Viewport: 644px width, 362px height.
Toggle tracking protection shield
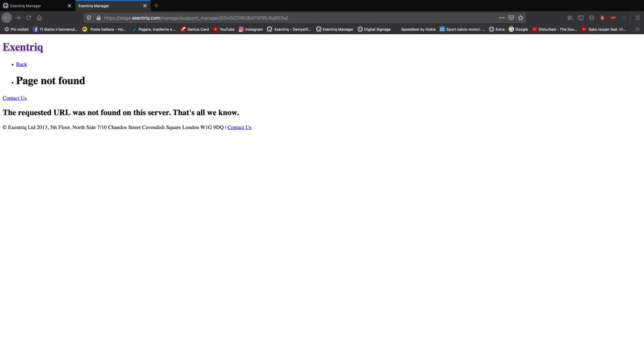89,18
